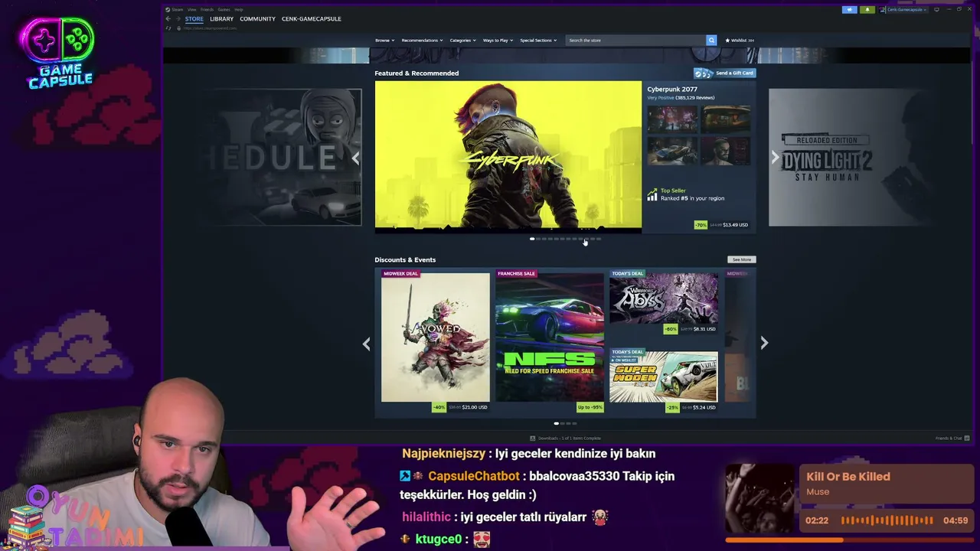Open the Special Sections dropdown
Viewport: 980px width, 551px height.
click(x=538, y=40)
